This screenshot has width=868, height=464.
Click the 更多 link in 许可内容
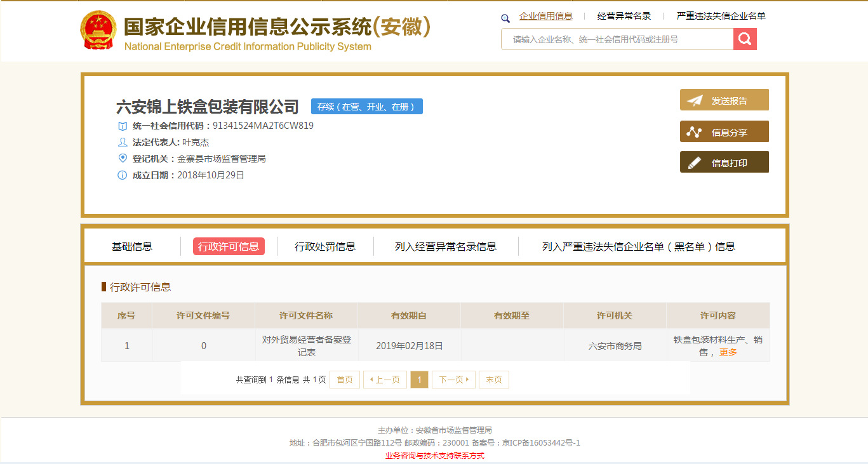728,352
